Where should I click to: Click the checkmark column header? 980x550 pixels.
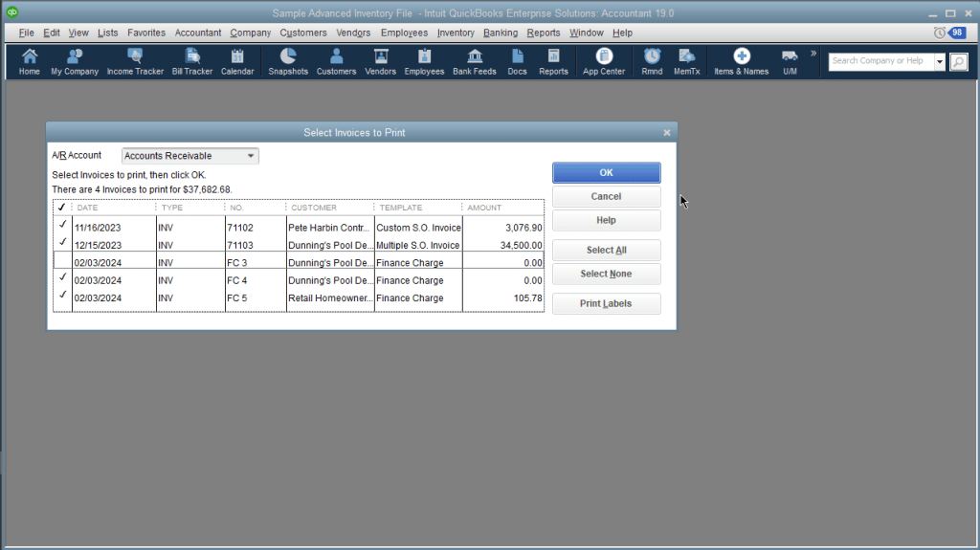(x=62, y=207)
